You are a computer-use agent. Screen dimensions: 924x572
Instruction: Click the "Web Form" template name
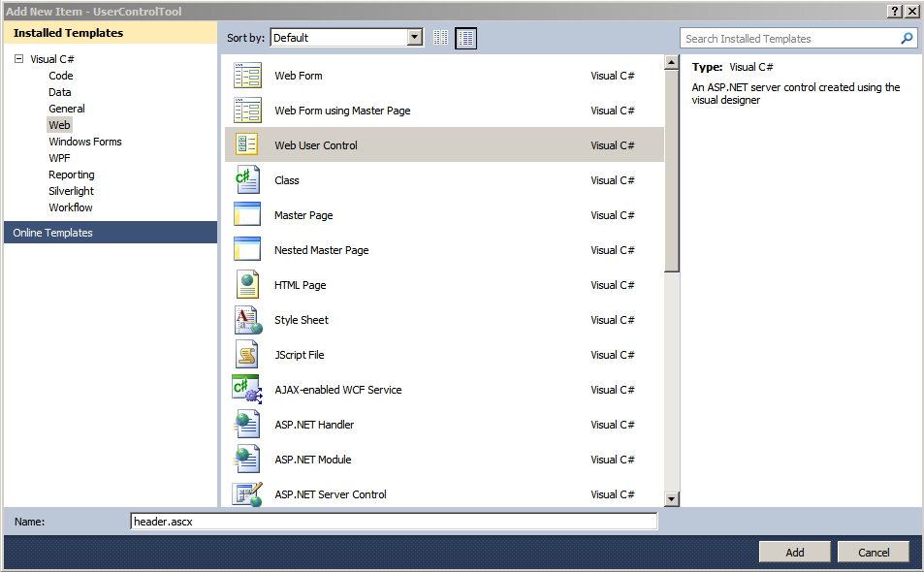click(x=299, y=76)
